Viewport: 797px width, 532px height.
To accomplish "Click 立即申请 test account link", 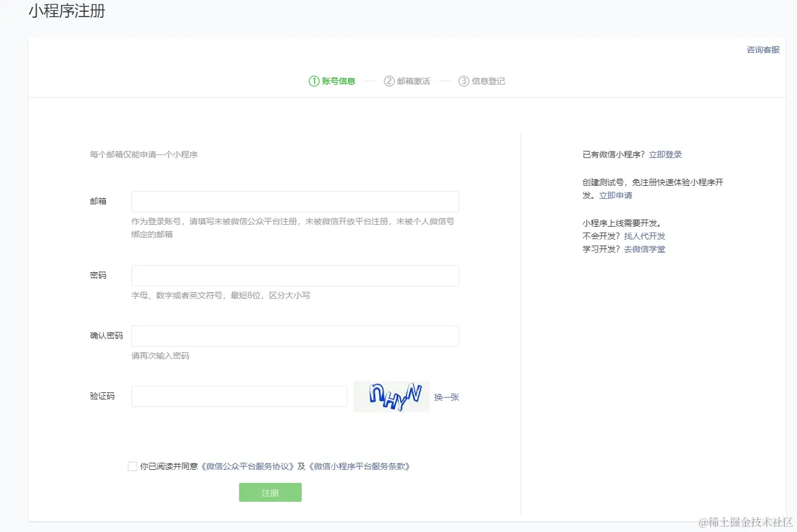I will point(616,195).
